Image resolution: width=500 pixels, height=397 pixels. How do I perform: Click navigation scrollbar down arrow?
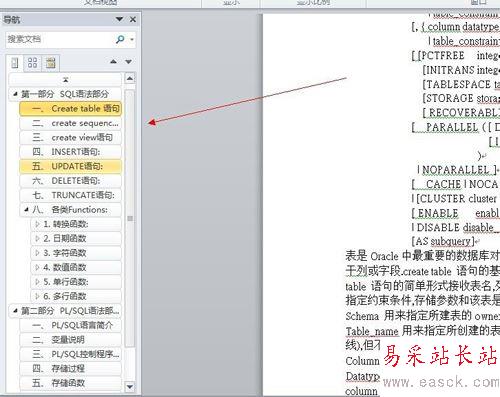[x=130, y=387]
